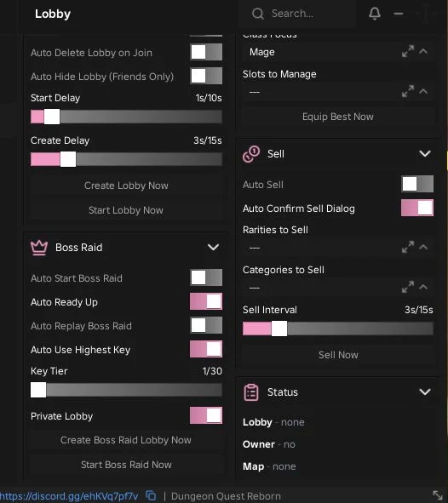This screenshot has height=503, width=448.
Task: Click the notification bell icon
Action: (x=375, y=14)
